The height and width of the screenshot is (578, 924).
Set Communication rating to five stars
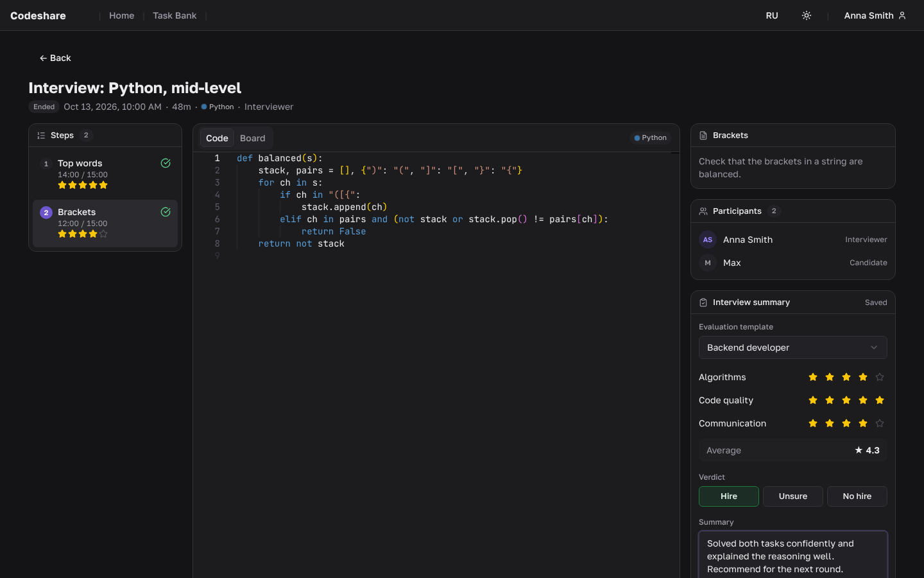(880, 423)
